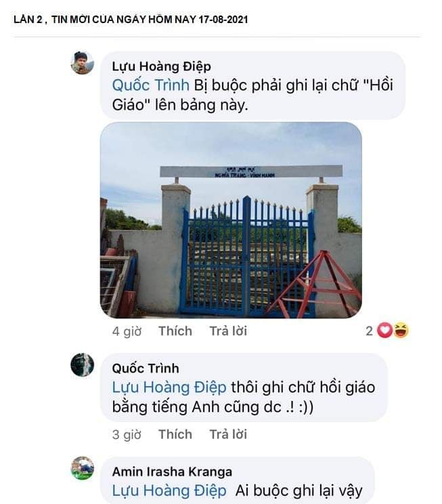This screenshot has width=442, height=504.
Task: Open Amin Irasha Kranga's profile avatar
Action: 83,468
